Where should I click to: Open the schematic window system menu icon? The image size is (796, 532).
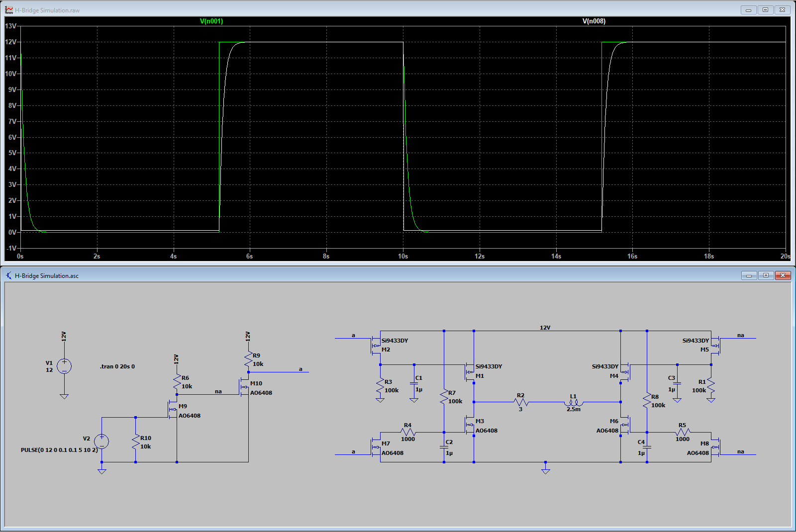pyautogui.click(x=9, y=275)
